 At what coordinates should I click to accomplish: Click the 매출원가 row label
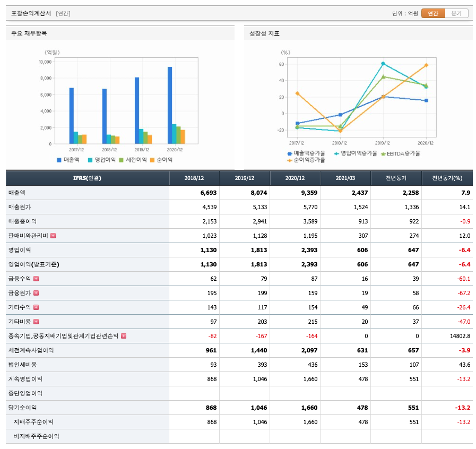tap(20, 207)
